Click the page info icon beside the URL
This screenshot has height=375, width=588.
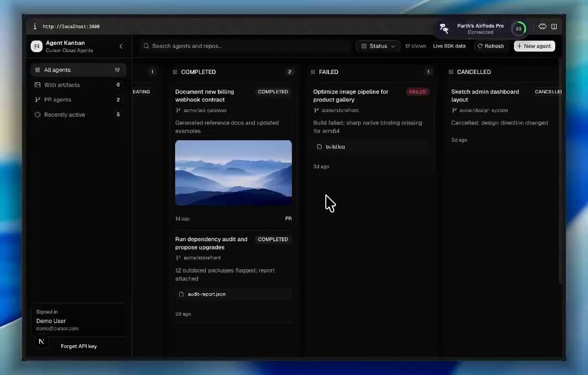point(34,26)
